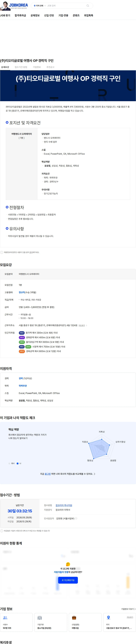Screen dimensions: 136x644
Task: Open the 공채정보 menu
Action: click(35, 15)
